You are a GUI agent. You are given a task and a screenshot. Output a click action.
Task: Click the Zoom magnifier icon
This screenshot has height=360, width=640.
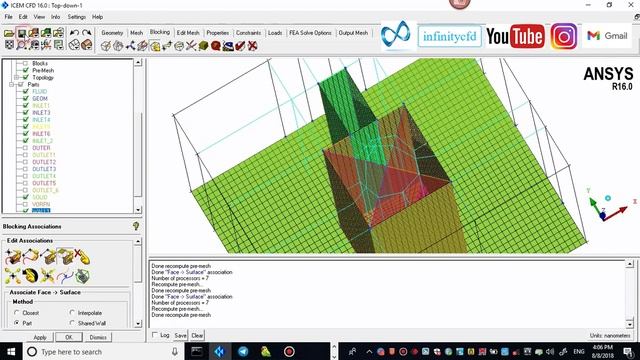(x=22, y=45)
